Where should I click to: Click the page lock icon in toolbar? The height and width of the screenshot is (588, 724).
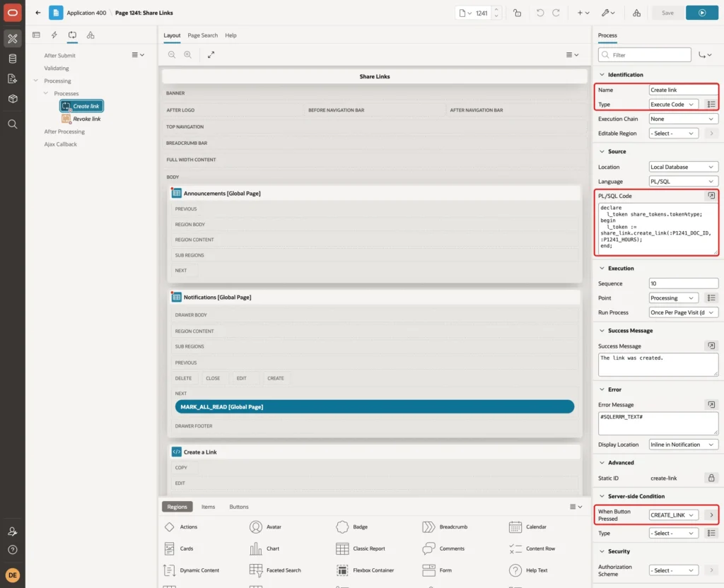(x=517, y=13)
